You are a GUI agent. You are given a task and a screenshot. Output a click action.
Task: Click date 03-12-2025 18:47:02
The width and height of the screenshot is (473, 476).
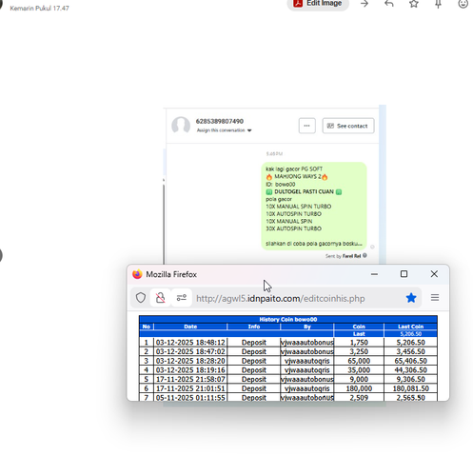(x=190, y=351)
